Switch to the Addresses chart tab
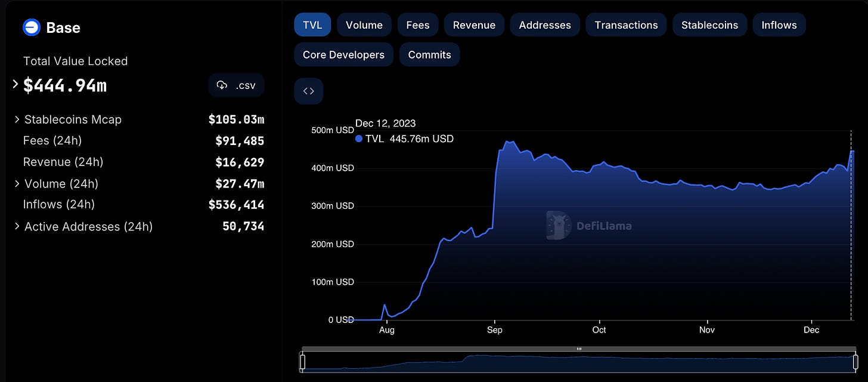The height and width of the screenshot is (382, 868). 545,25
